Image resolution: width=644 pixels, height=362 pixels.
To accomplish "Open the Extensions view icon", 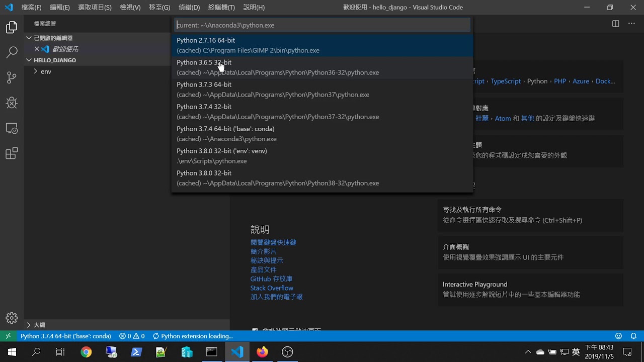I will [12, 153].
